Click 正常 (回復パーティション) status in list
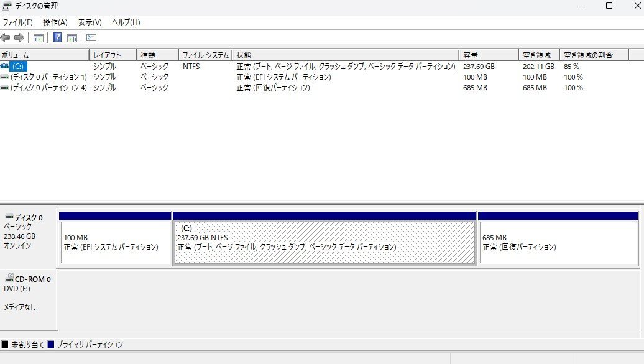 tap(273, 88)
